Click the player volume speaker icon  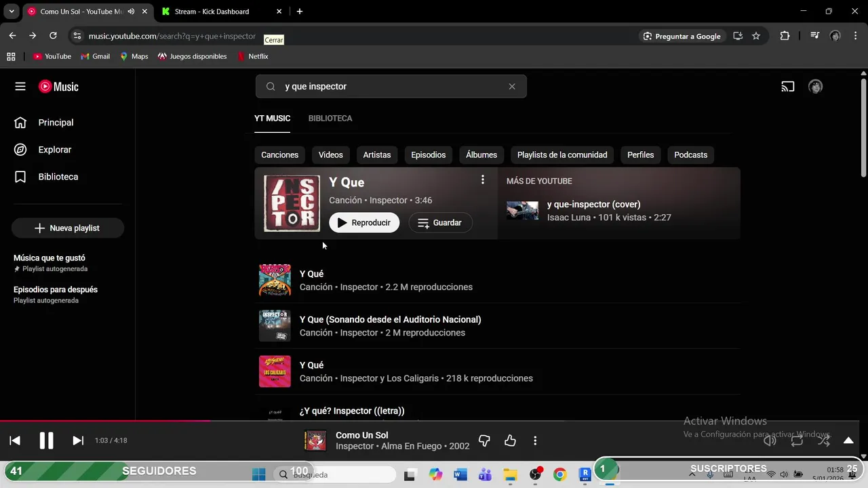[x=770, y=441]
